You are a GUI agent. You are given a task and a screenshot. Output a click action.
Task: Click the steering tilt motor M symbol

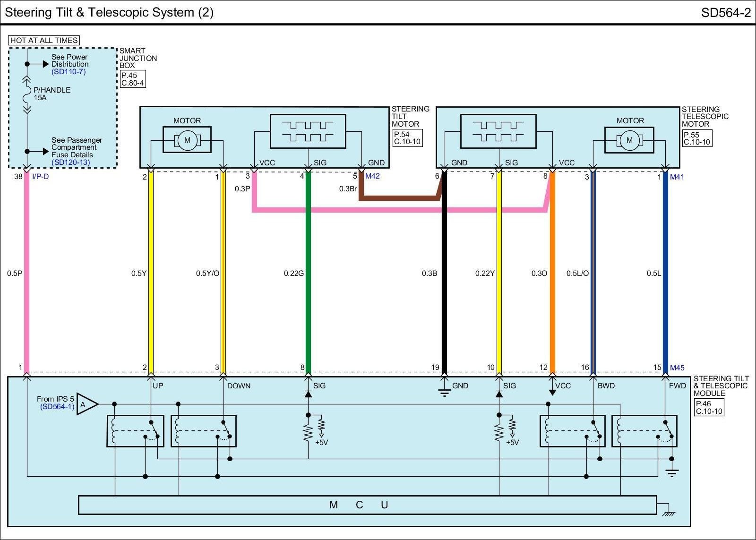pyautogui.click(x=187, y=140)
